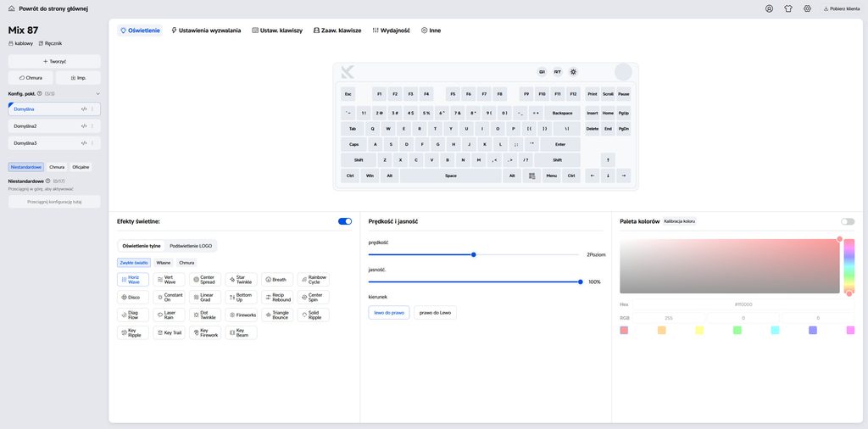Click code icon on Domyślna profile
868x429 pixels.
(84, 109)
